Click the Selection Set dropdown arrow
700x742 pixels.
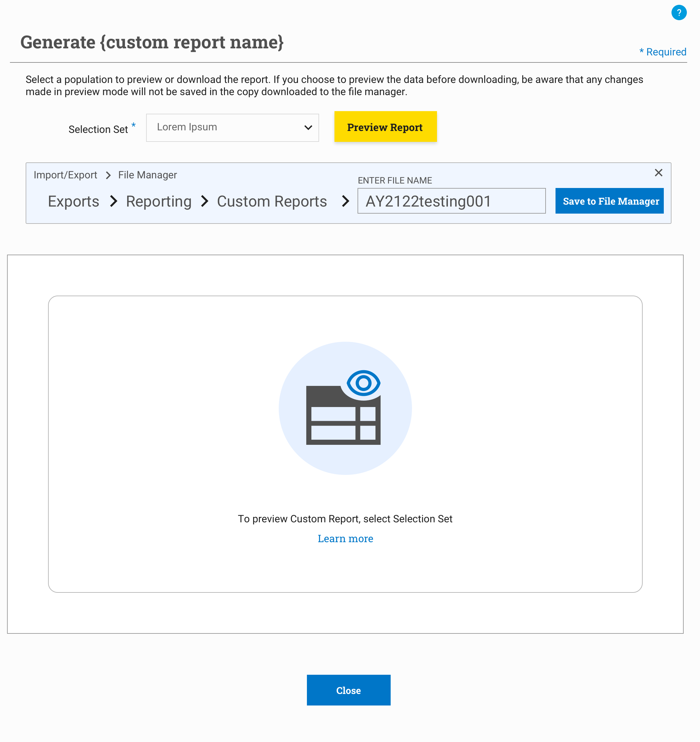(x=308, y=128)
